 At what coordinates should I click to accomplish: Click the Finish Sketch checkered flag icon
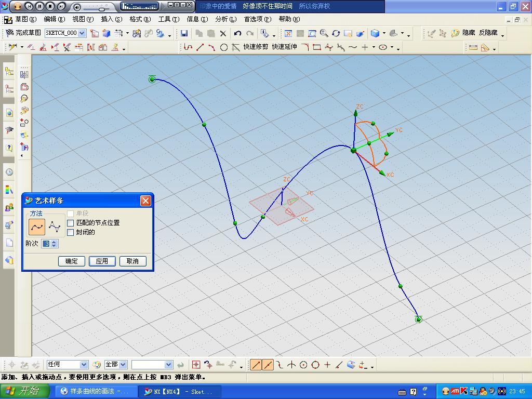[x=9, y=33]
